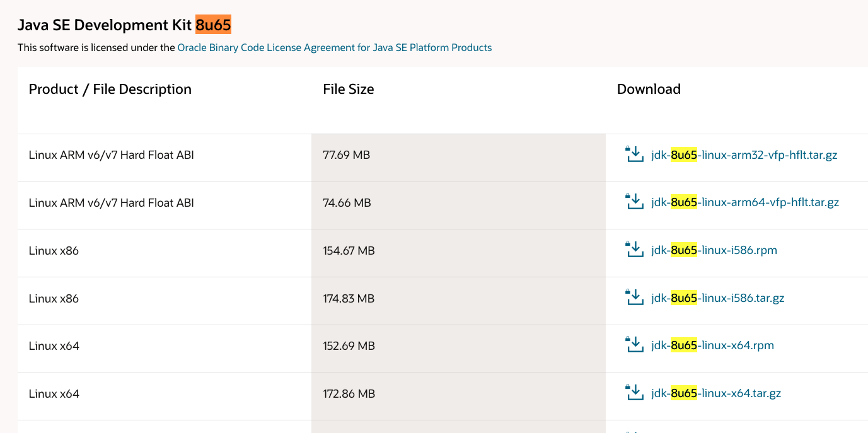Click download icon for jdk-8u65-linux-x64.tar.gz
The height and width of the screenshot is (433, 868).
tap(634, 393)
